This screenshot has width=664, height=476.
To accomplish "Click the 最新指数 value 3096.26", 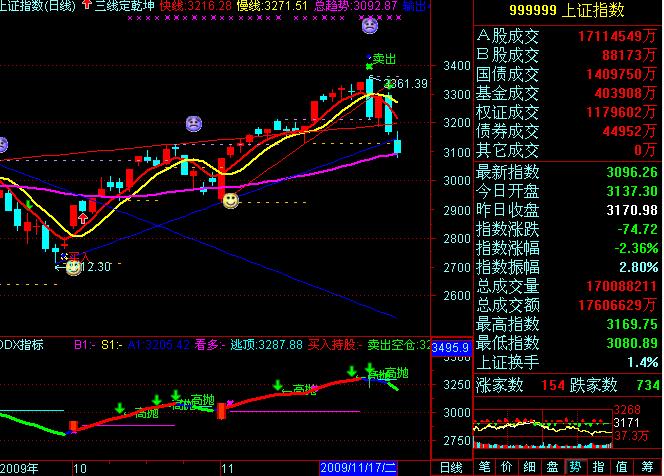I will (632, 172).
